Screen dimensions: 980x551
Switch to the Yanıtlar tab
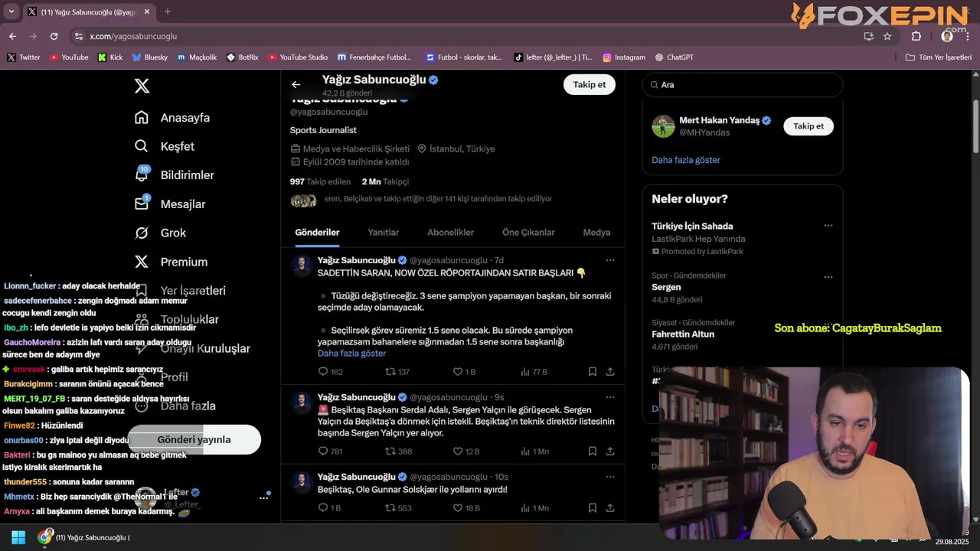(384, 232)
